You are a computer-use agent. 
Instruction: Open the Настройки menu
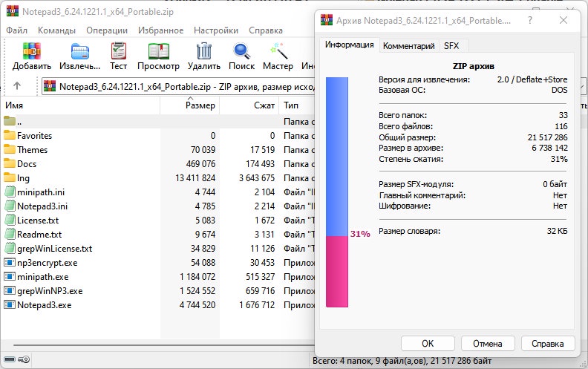tap(215, 30)
